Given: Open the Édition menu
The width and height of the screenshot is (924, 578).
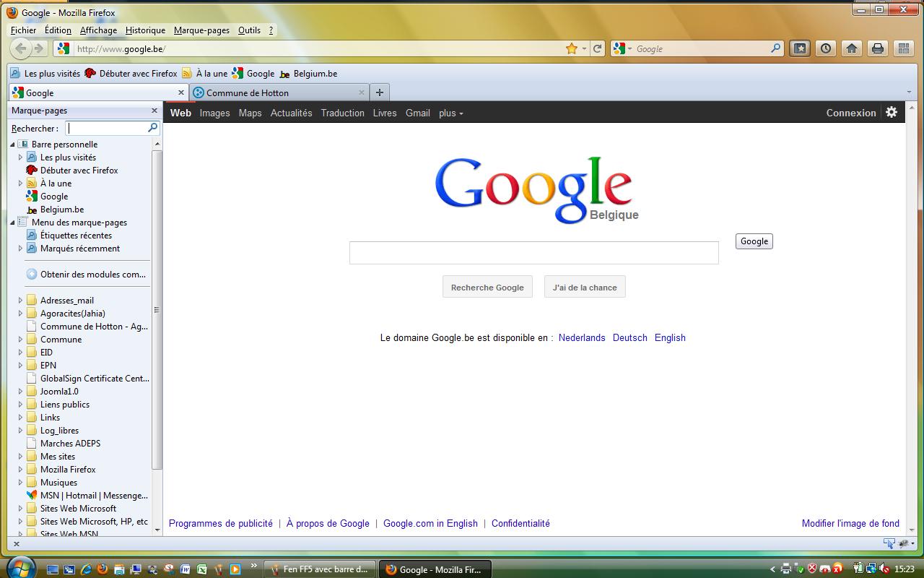Looking at the screenshot, I should 58,30.
